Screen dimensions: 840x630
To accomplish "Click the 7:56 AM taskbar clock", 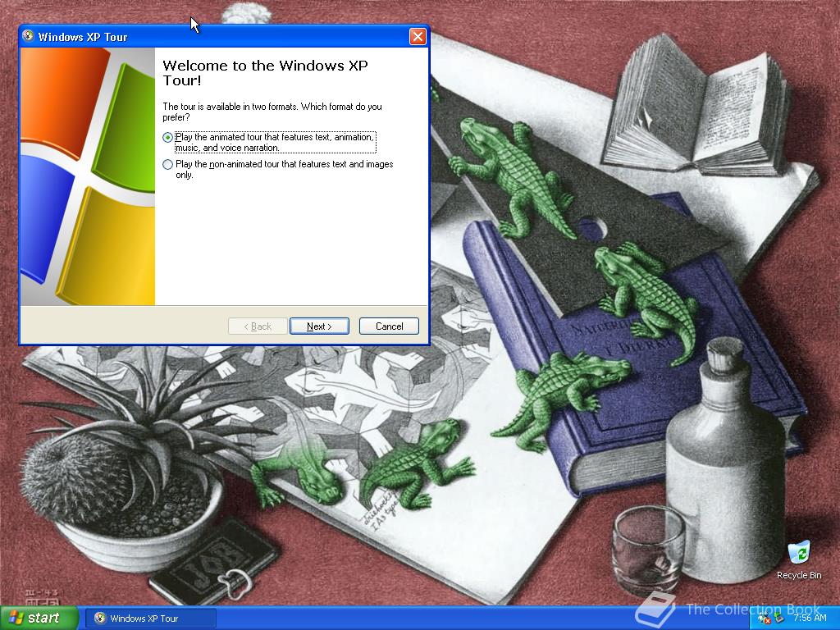I will (x=810, y=619).
